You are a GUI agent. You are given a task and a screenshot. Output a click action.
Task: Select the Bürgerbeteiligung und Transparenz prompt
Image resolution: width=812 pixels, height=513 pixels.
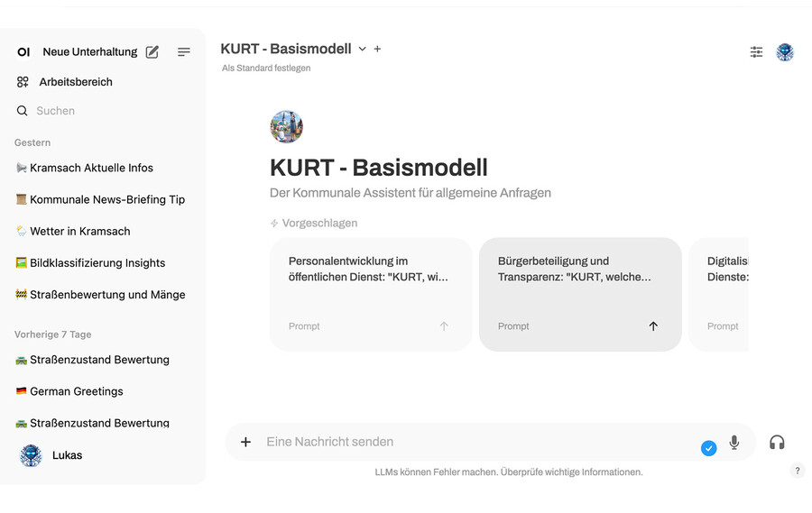(x=580, y=294)
